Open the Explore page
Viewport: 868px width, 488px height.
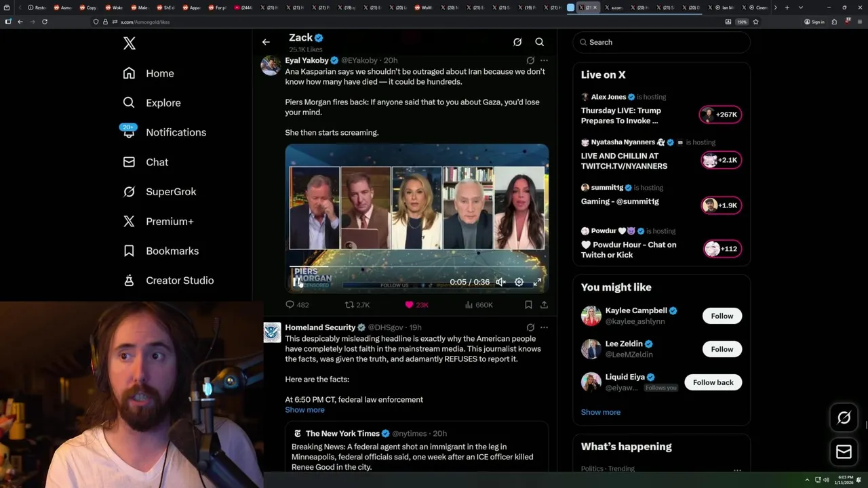[152, 103]
